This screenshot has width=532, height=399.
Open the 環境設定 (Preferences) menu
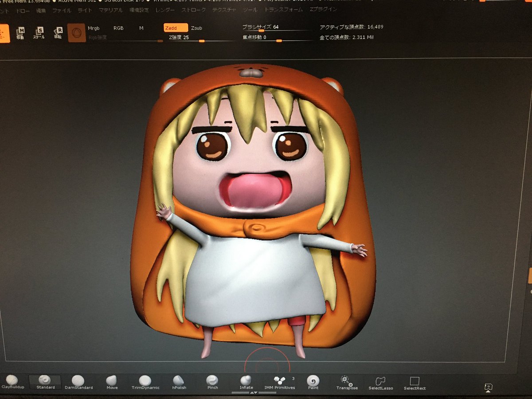point(139,10)
